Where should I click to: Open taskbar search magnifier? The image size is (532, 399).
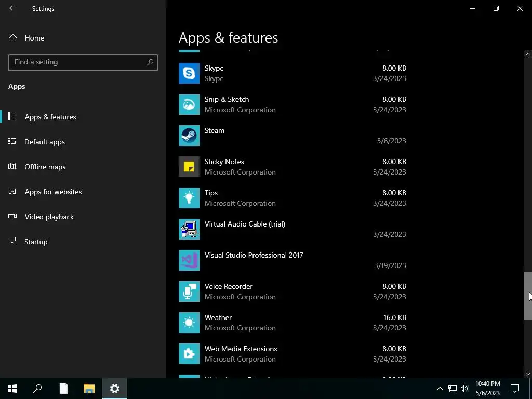pyautogui.click(x=37, y=389)
